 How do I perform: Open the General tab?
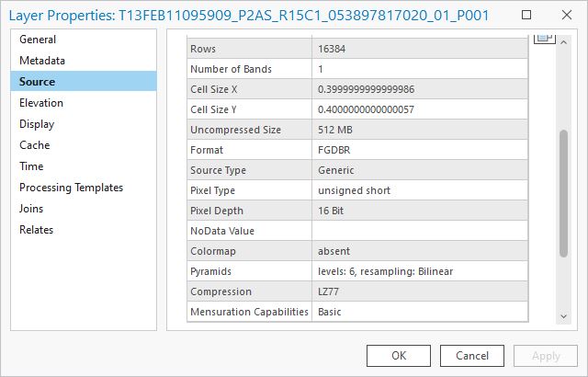pos(38,40)
